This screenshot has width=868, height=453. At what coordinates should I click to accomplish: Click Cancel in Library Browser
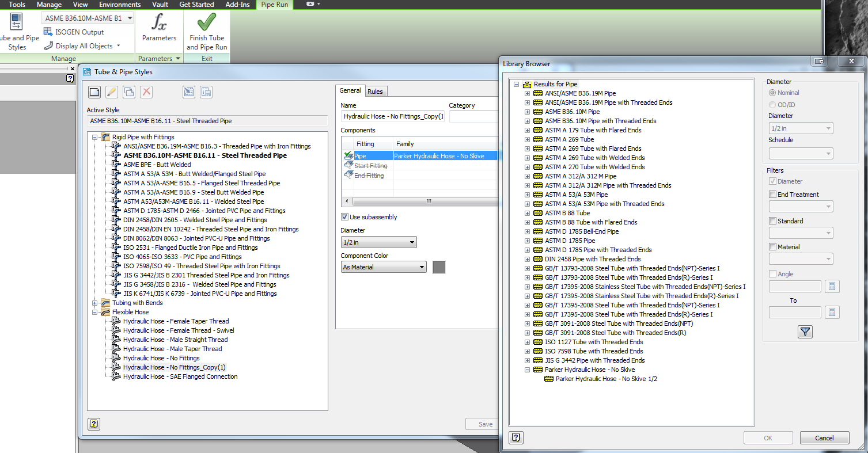tap(824, 438)
